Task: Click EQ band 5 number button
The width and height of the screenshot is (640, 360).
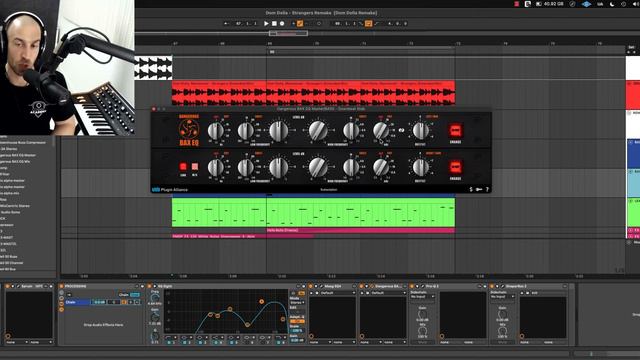Action: pos(232,342)
